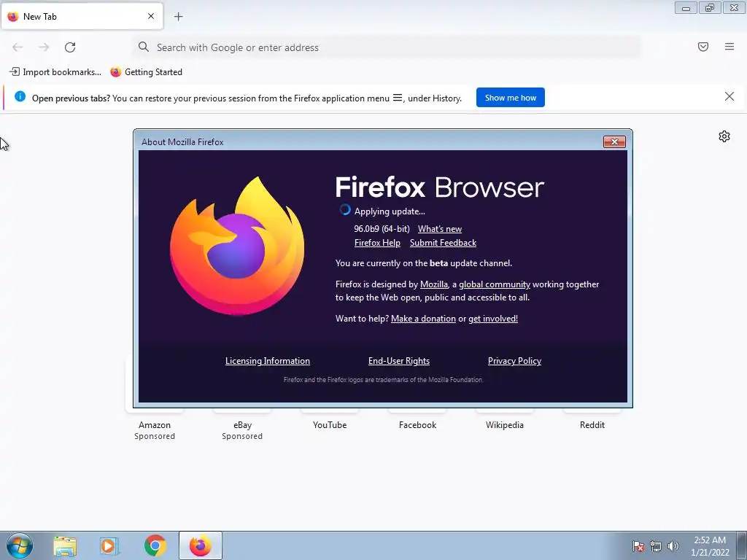Open new tab personalize gear icon
Viewport: 747px width, 560px height.
[724, 136]
